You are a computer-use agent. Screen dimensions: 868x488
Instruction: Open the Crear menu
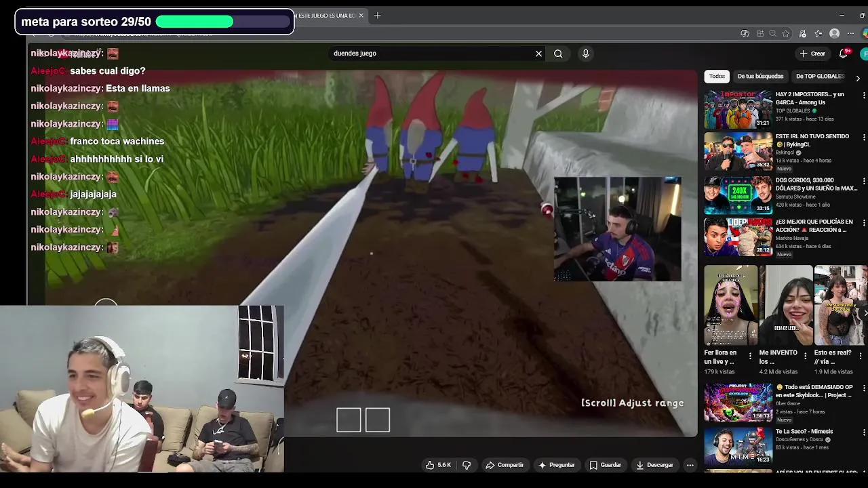[x=812, y=54]
